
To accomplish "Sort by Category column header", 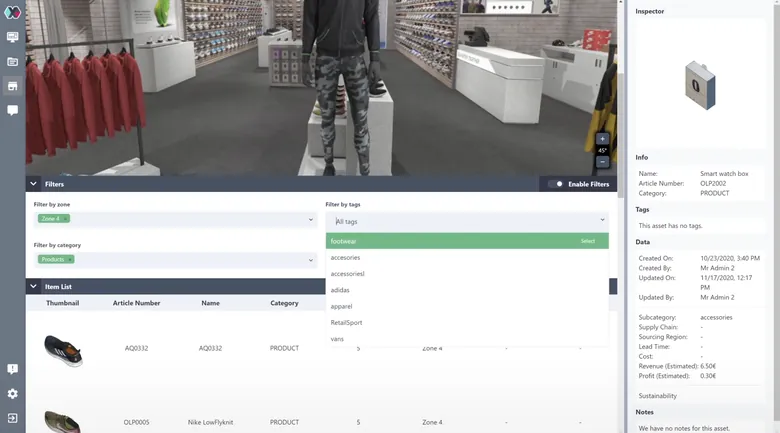I will coord(284,303).
